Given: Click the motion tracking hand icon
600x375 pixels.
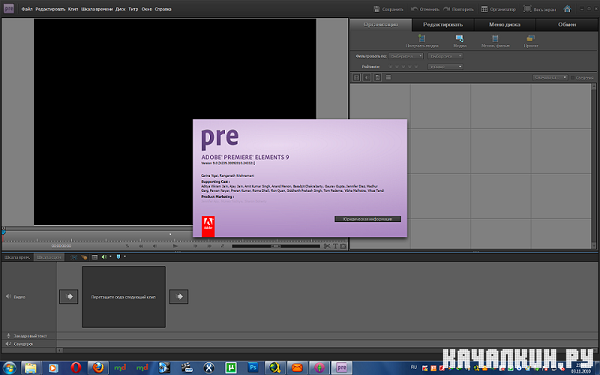Looking at the screenshot, I should click(84, 257).
